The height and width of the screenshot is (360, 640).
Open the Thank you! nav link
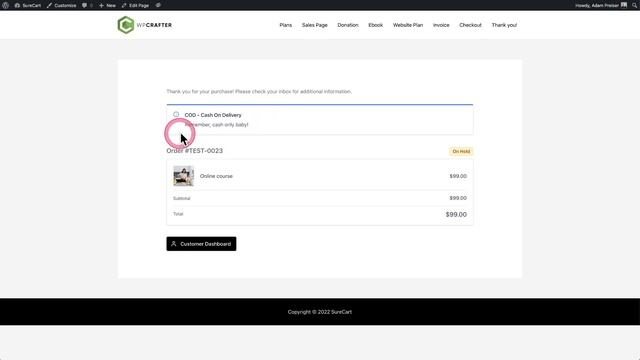[x=504, y=25]
